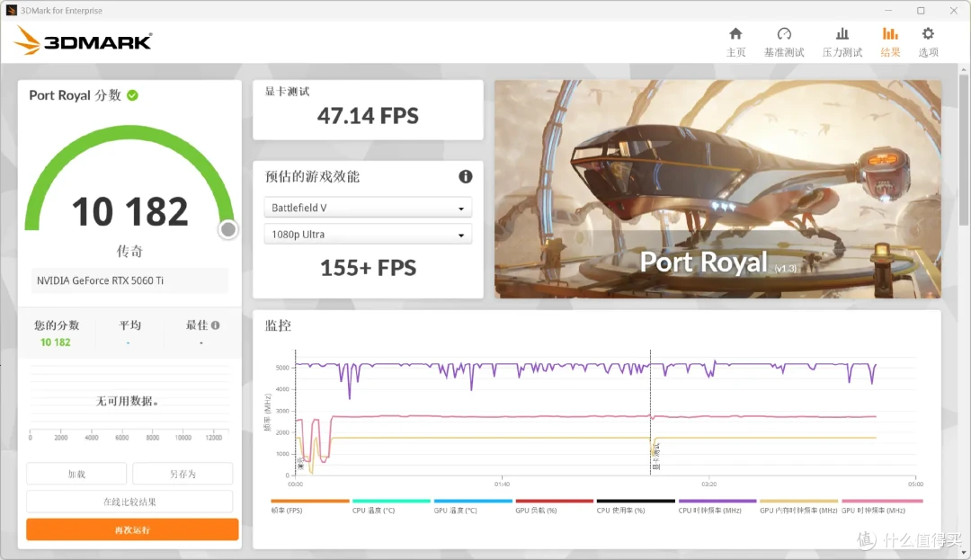Open the 基准测试 benchmarks section
Viewport: 971px width, 560px height.
(x=784, y=42)
